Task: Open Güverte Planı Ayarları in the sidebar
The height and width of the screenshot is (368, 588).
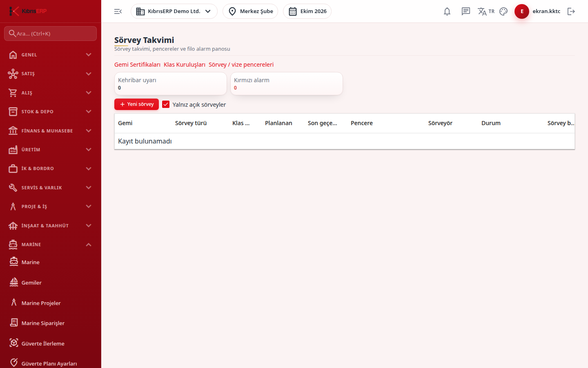Action: point(51,364)
